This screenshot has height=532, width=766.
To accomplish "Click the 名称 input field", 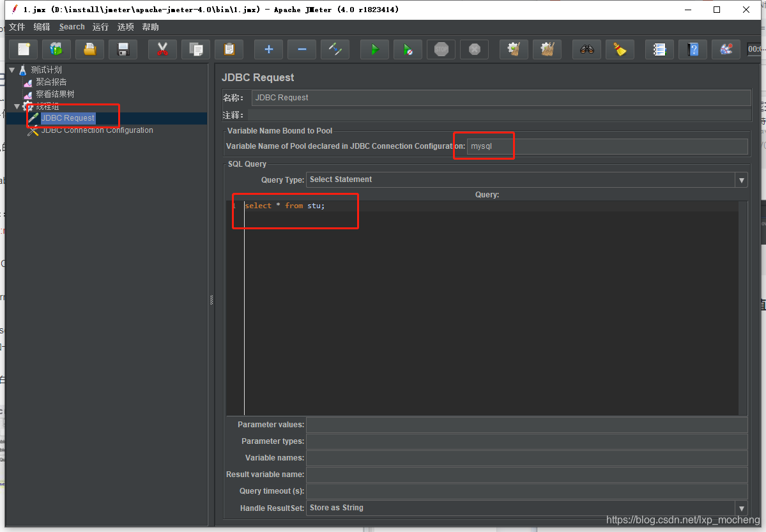I will pyautogui.click(x=502, y=98).
